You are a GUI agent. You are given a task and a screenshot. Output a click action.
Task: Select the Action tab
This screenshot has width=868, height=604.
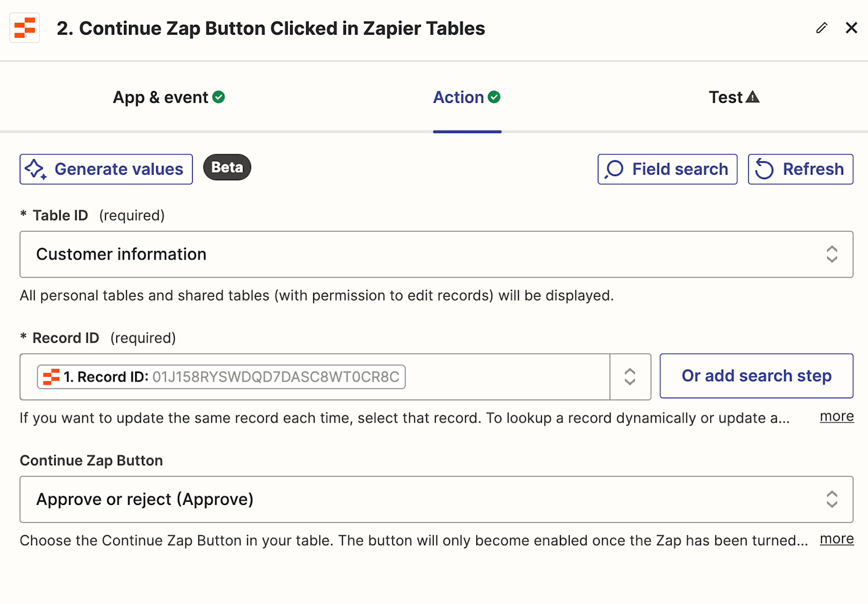coord(458,97)
